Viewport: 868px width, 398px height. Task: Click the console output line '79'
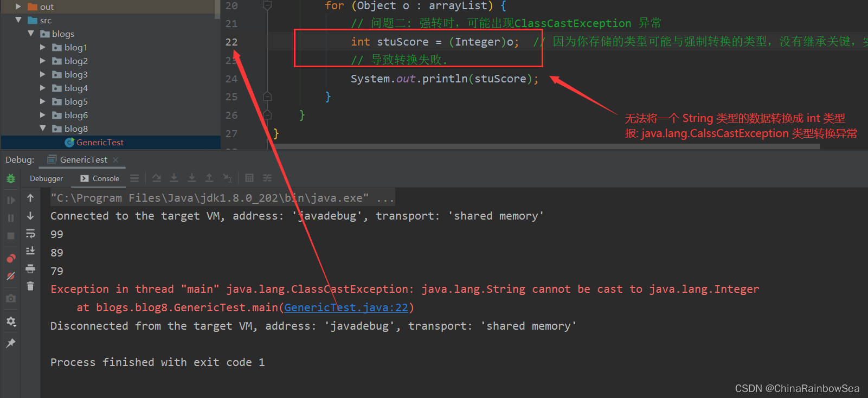coord(57,271)
